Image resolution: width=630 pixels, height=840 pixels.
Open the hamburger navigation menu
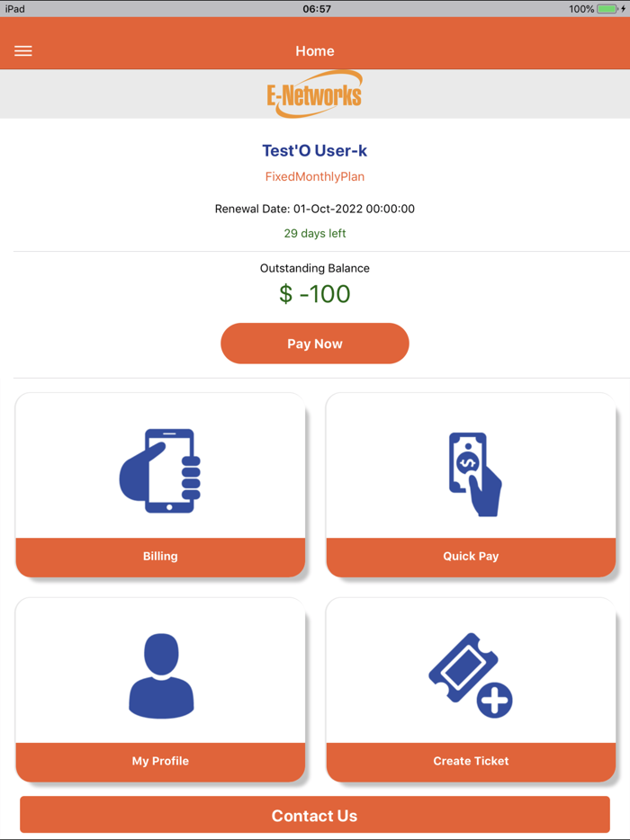[22, 50]
